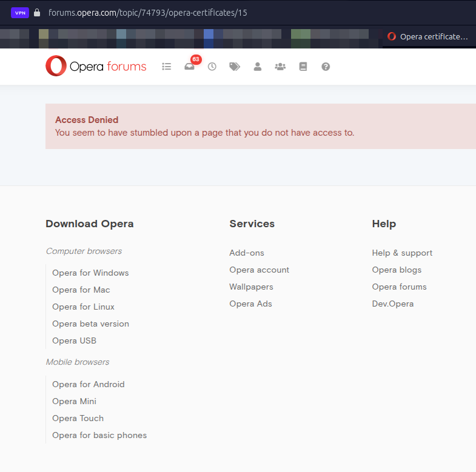The height and width of the screenshot is (472, 476).
Task: Toggle the VPN badge in address bar
Action: click(x=20, y=12)
